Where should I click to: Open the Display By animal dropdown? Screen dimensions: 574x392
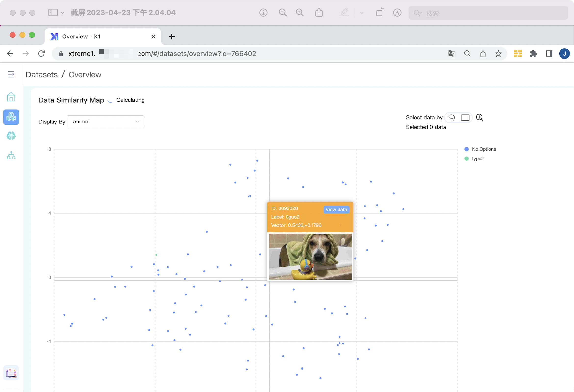[105, 122]
